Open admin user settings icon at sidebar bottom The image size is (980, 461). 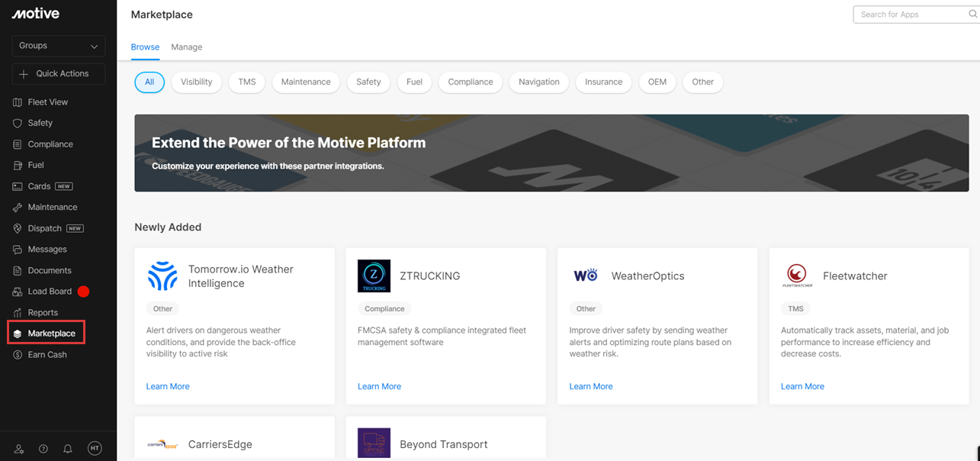point(19,449)
